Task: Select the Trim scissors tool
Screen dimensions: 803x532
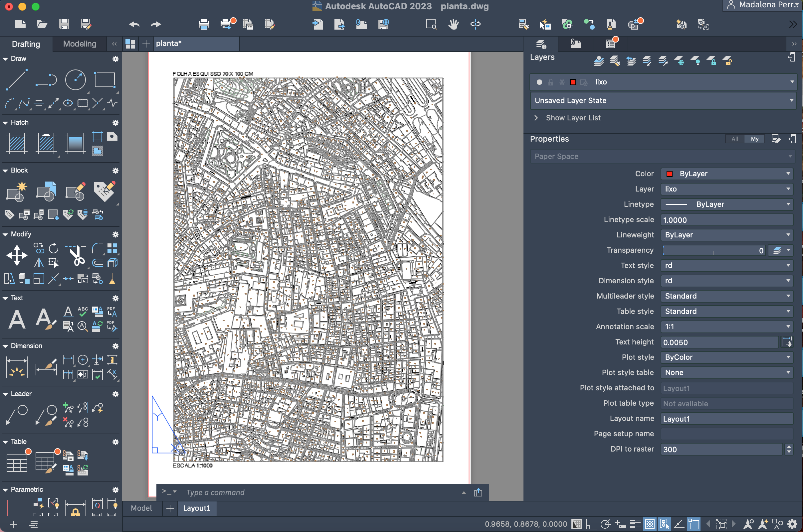Action: pyautogui.click(x=77, y=255)
